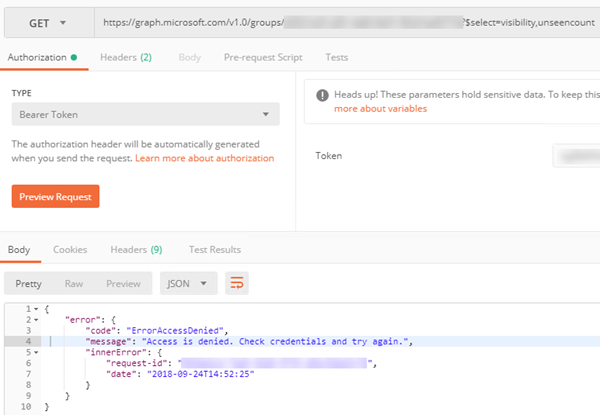The width and height of the screenshot is (600, 415).
Task: Click the Preview Request button
Action: click(55, 197)
